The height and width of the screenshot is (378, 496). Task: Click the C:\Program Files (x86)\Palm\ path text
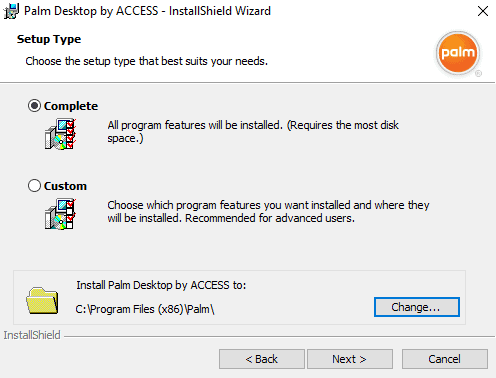coord(145,309)
